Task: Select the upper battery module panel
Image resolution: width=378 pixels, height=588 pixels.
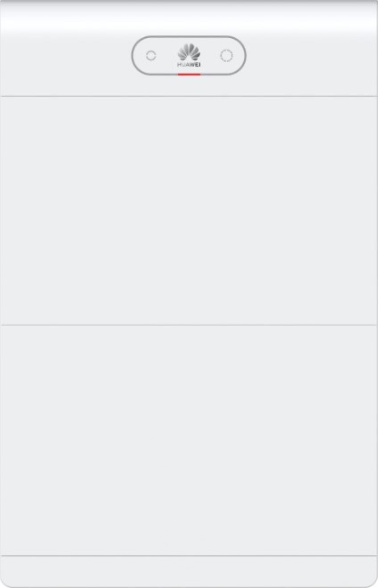Action: point(189,211)
